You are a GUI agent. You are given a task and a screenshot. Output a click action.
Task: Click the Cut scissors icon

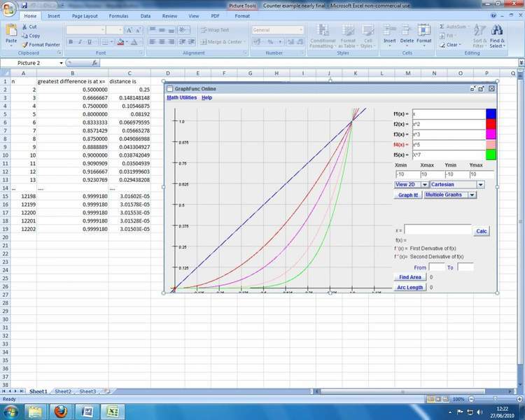[24, 27]
